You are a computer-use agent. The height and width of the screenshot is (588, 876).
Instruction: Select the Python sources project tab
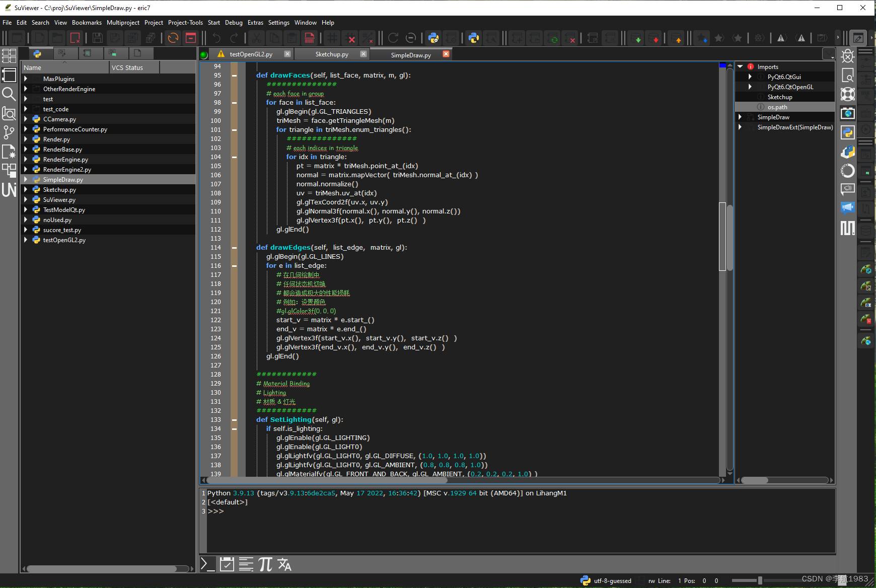tap(37, 53)
